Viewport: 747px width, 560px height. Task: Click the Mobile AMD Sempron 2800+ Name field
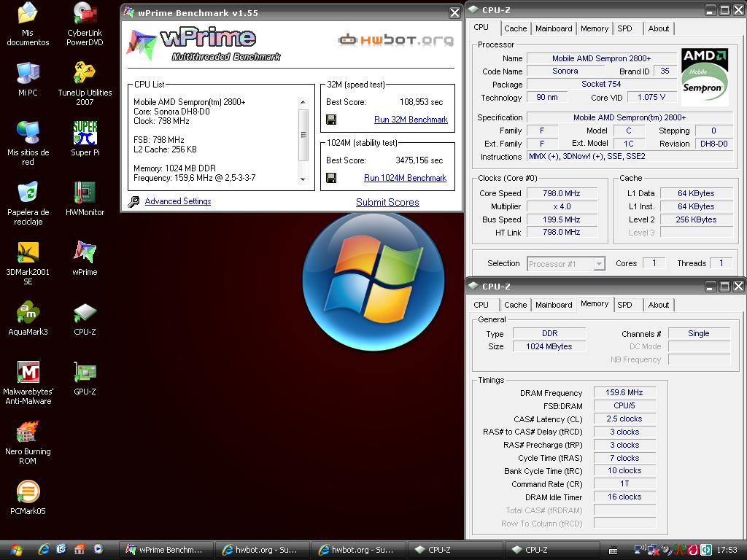pyautogui.click(x=601, y=58)
